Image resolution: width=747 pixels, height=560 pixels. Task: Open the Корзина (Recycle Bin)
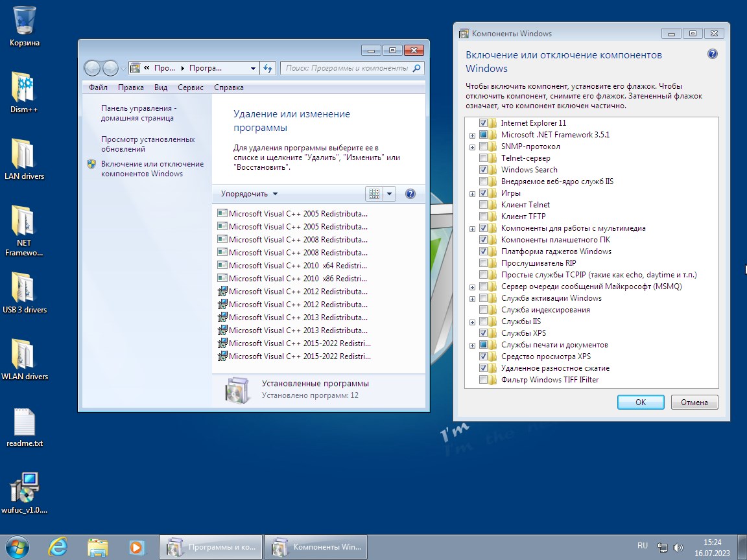click(24, 19)
